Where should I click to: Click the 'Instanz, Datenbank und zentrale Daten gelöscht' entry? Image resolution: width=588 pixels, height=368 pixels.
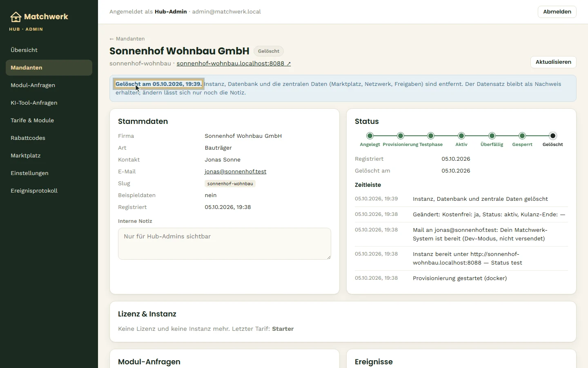click(461, 199)
